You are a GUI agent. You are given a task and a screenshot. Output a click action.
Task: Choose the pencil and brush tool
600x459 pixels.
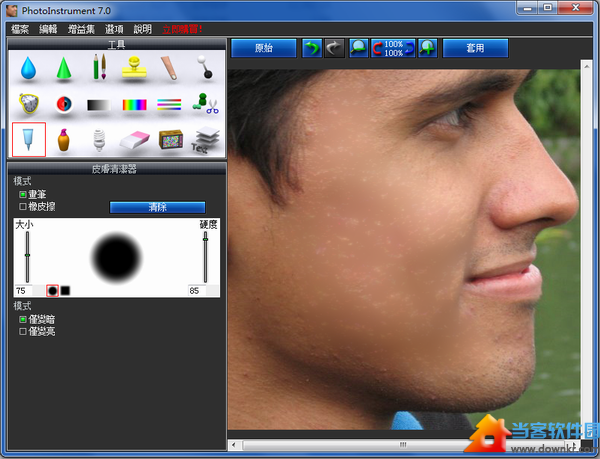(x=99, y=67)
